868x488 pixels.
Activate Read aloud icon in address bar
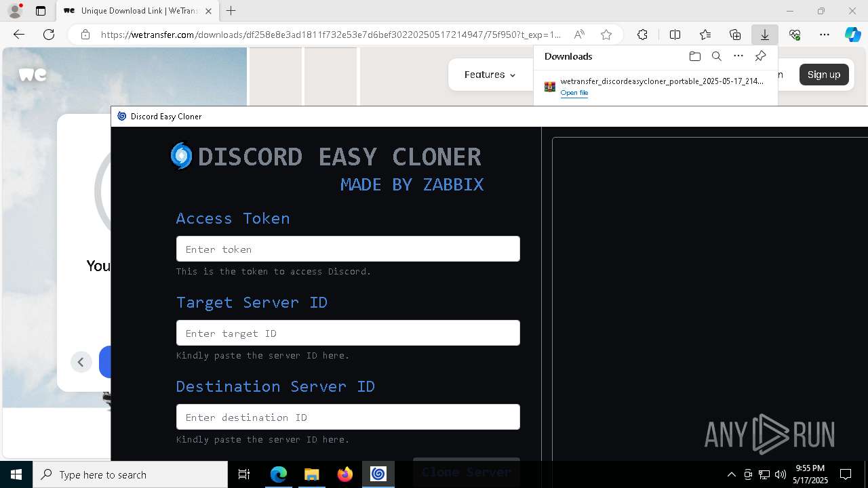[579, 35]
